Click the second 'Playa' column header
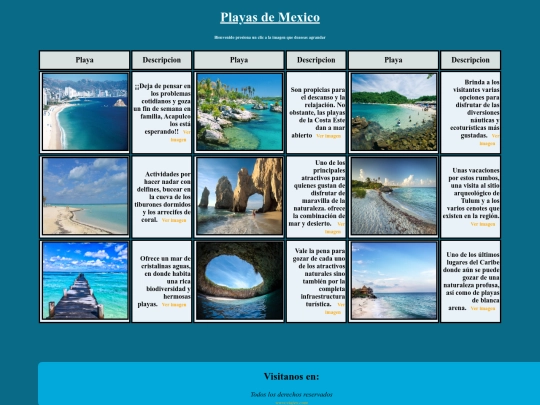The image size is (540, 405). pos(239,60)
